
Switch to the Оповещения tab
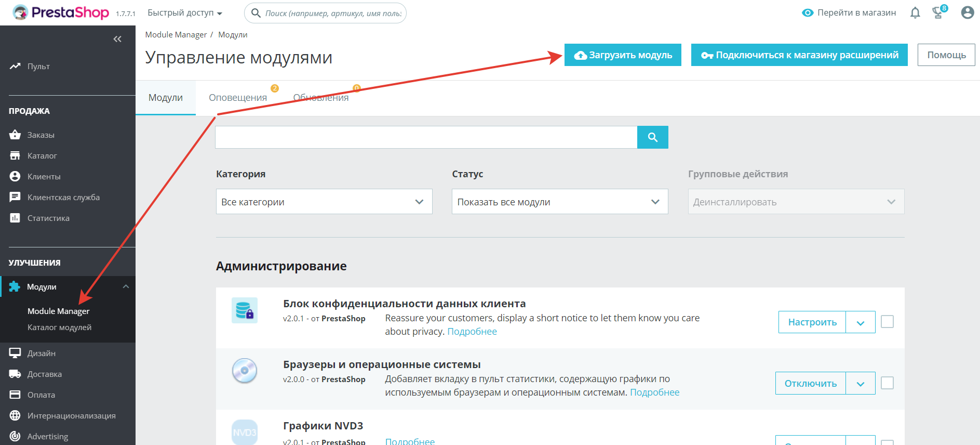[x=238, y=98]
